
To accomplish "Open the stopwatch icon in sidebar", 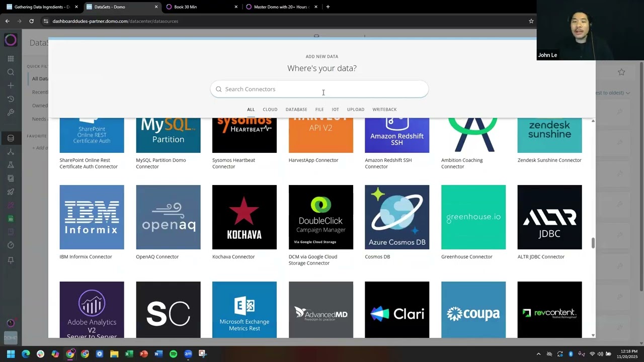I will click(11, 245).
